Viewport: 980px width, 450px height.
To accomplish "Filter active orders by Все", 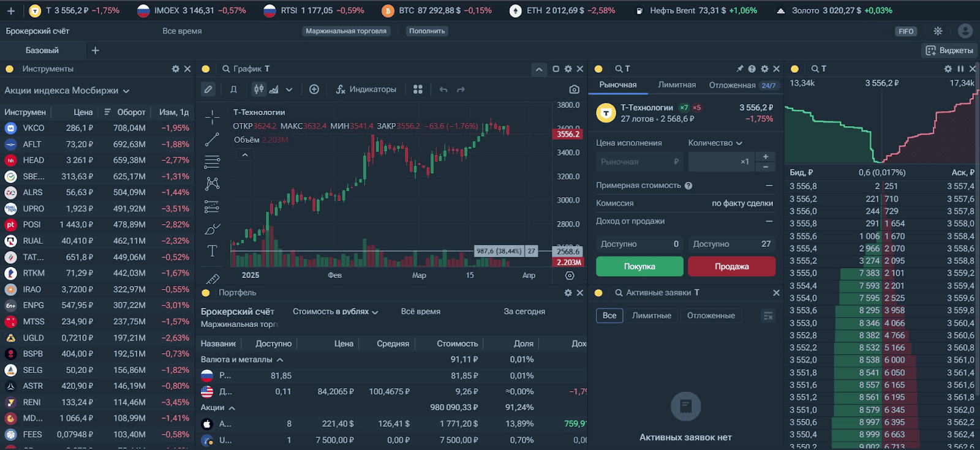I will coord(609,316).
